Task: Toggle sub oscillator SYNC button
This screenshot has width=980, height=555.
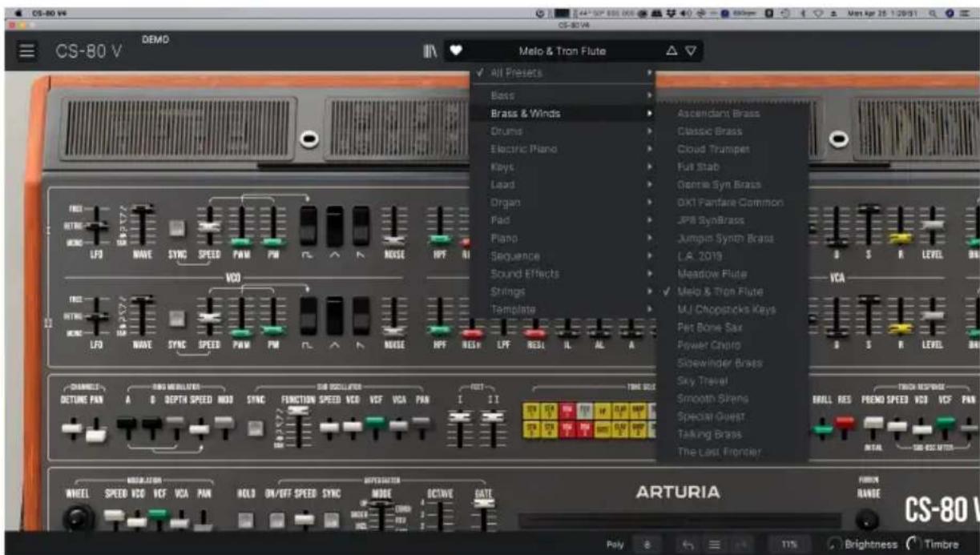Action: 256,429
